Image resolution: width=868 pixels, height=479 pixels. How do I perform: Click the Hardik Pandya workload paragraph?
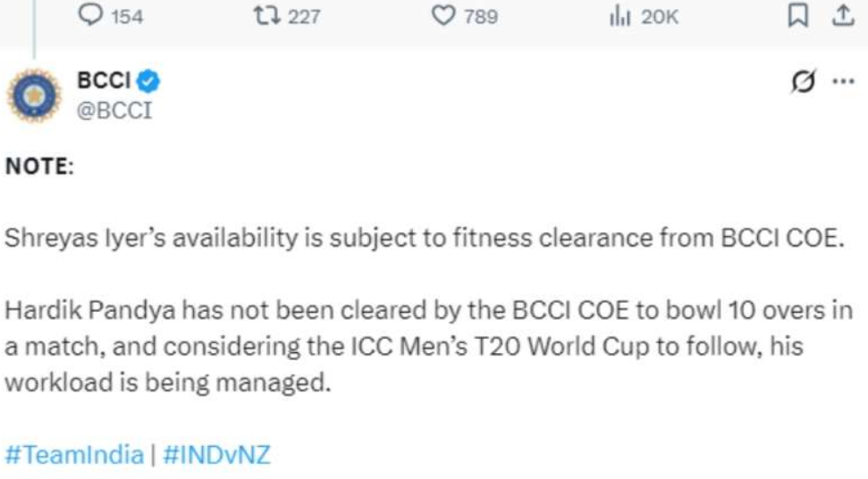(x=429, y=346)
